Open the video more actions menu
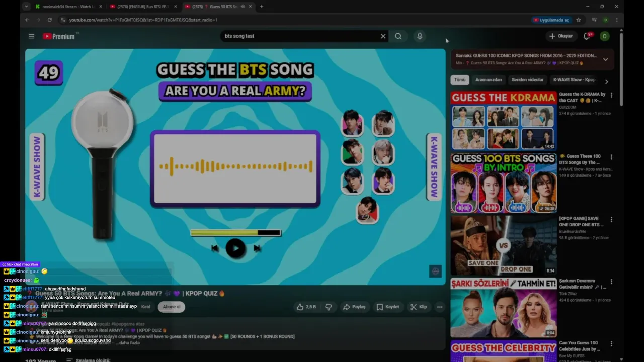The height and width of the screenshot is (362, 644). 440,307
